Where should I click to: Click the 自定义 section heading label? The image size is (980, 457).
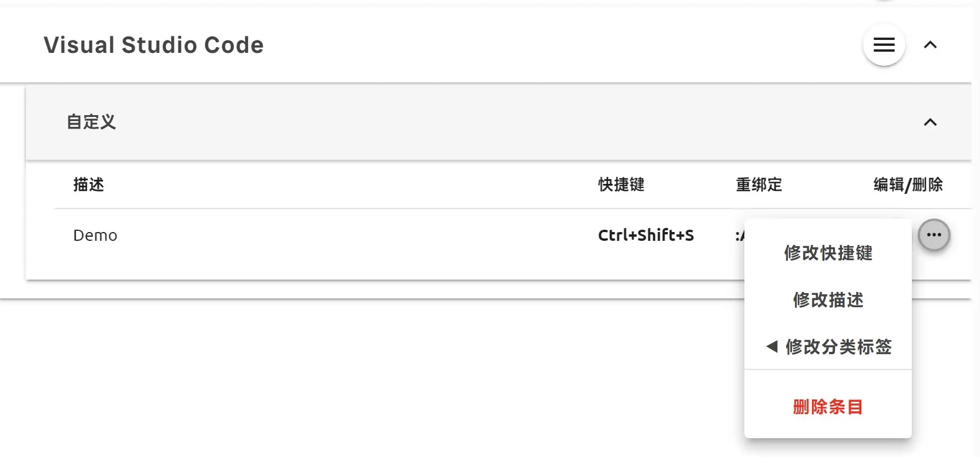[91, 122]
